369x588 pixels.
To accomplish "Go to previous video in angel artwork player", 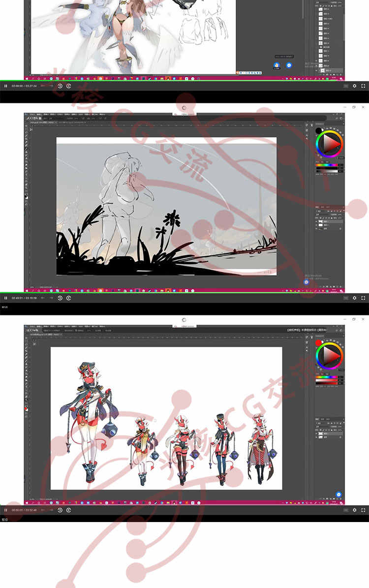I will [x=43, y=86].
